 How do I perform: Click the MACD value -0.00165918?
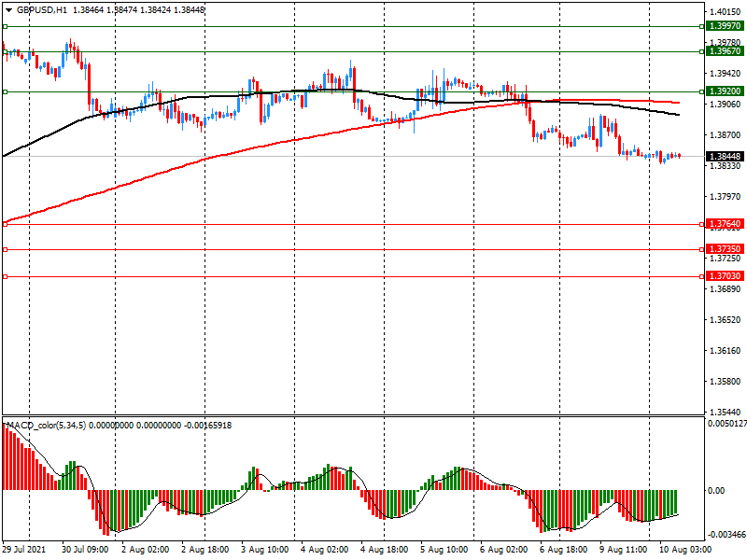click(207, 425)
